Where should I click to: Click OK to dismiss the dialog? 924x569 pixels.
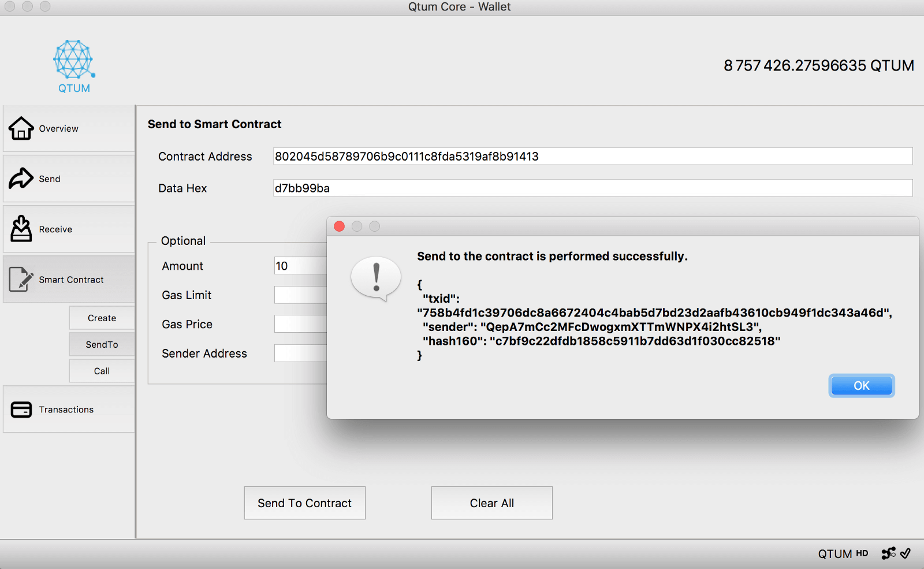tap(862, 386)
